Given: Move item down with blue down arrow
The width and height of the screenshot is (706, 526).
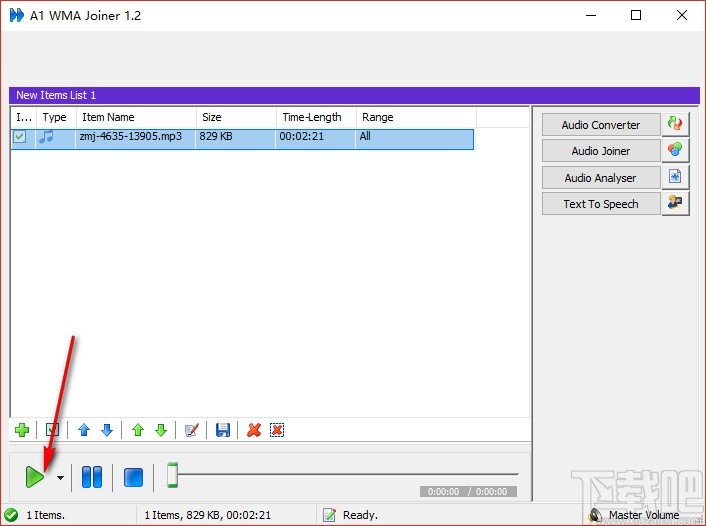Looking at the screenshot, I should pos(107,430).
